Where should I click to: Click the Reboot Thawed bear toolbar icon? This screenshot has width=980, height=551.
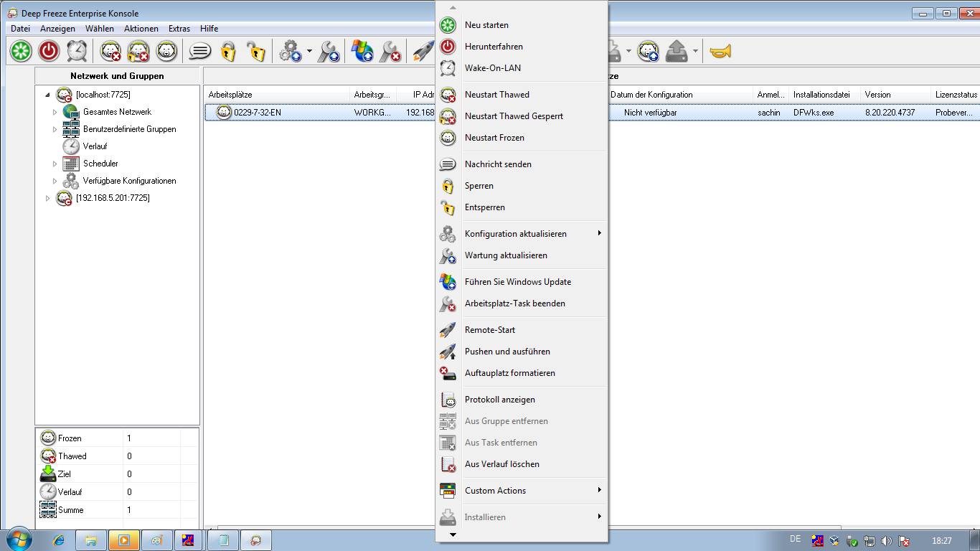111,51
